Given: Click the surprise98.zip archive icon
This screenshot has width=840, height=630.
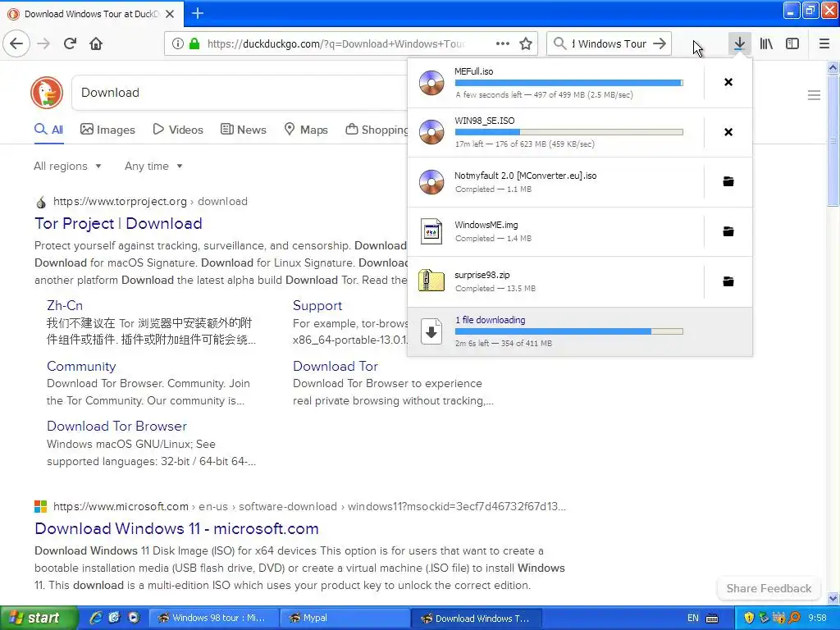Looking at the screenshot, I should pos(431,281).
